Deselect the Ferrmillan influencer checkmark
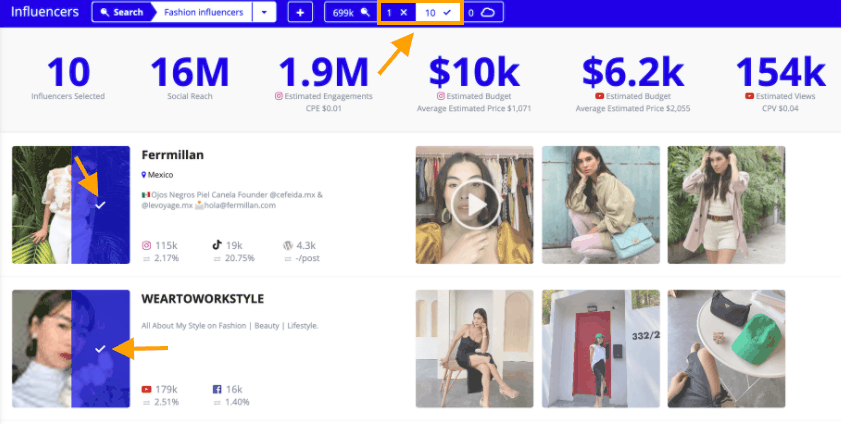Viewport: 841px width, 424px height. click(100, 205)
